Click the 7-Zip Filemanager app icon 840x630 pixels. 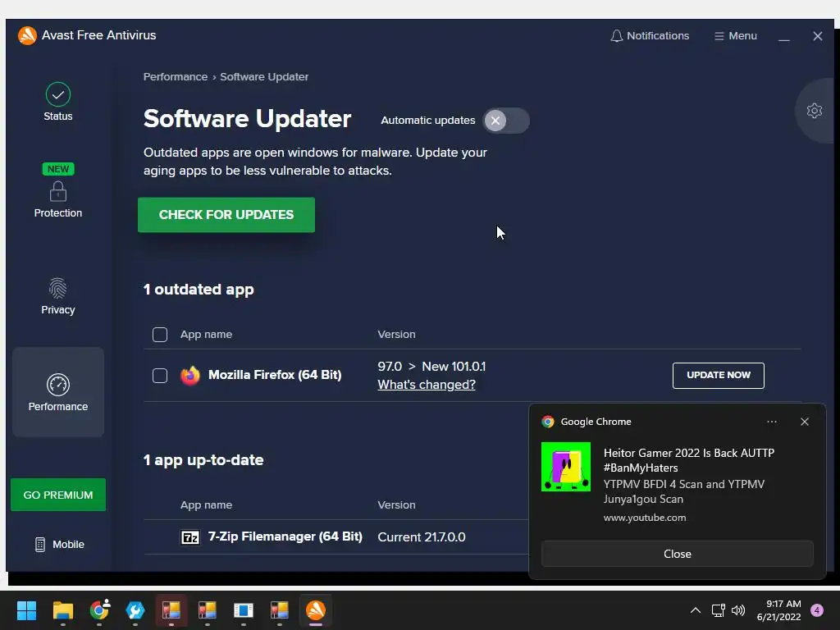coord(189,536)
